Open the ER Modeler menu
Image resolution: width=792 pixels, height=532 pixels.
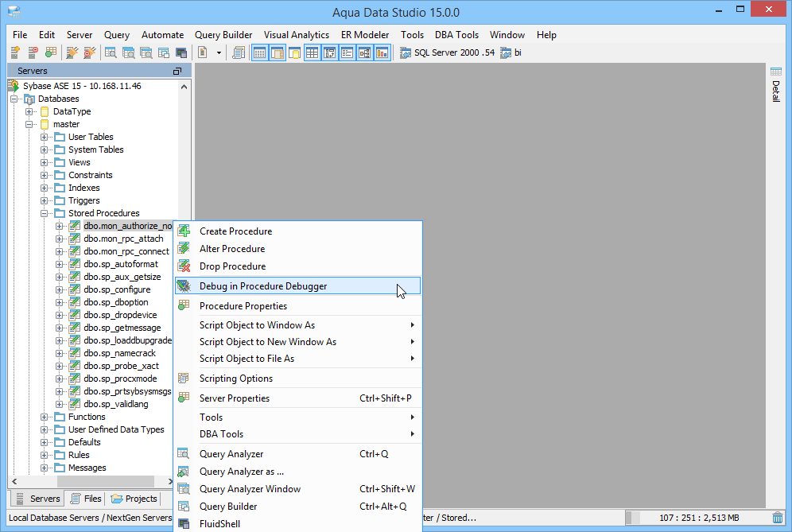pyautogui.click(x=365, y=35)
